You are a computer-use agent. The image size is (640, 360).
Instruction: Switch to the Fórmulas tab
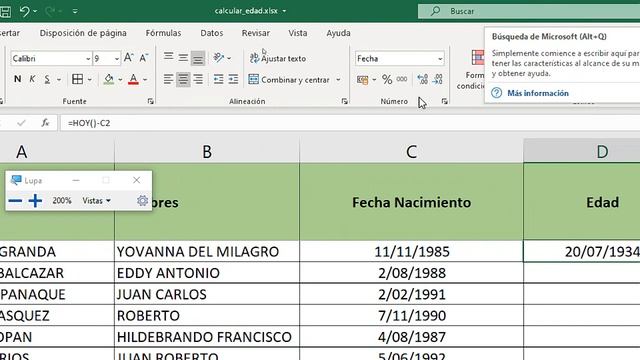pos(163,33)
